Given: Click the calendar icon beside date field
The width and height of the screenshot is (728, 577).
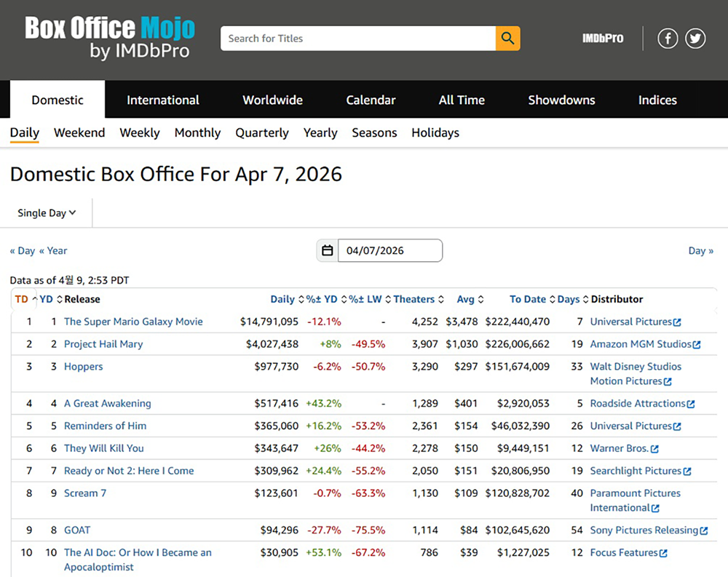Looking at the screenshot, I should tap(328, 250).
